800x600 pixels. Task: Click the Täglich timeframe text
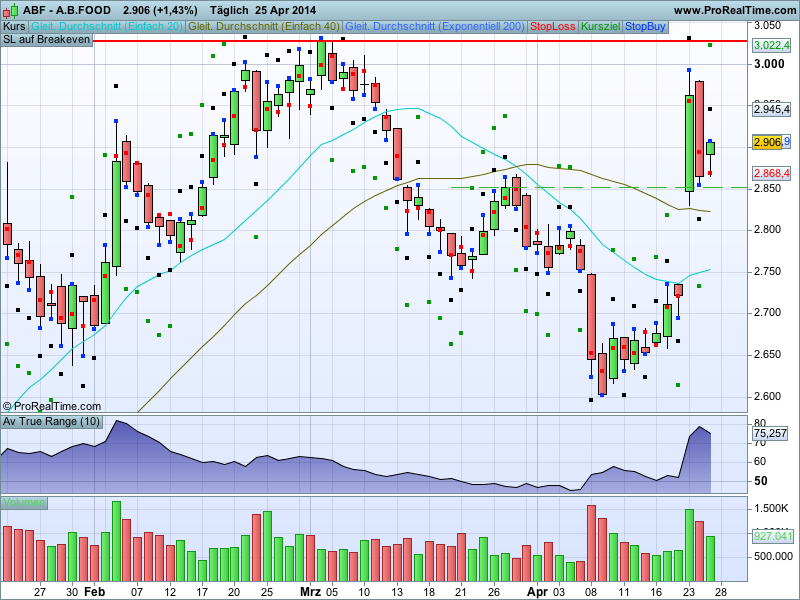(229, 10)
